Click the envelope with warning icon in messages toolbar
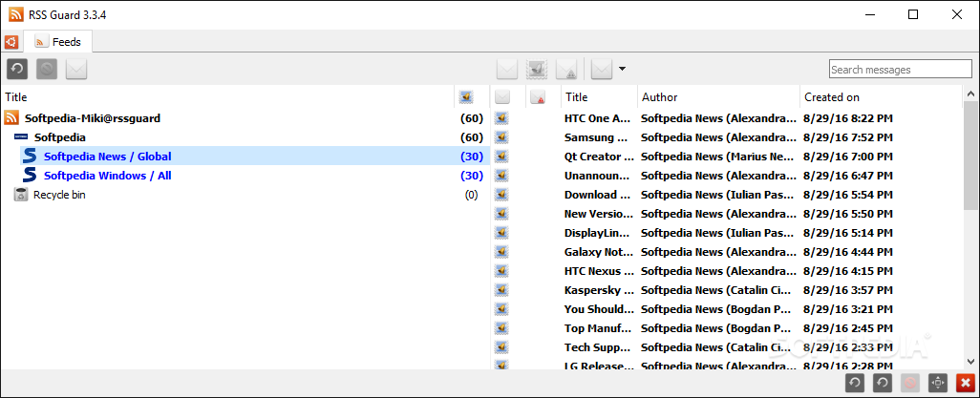 (x=566, y=69)
